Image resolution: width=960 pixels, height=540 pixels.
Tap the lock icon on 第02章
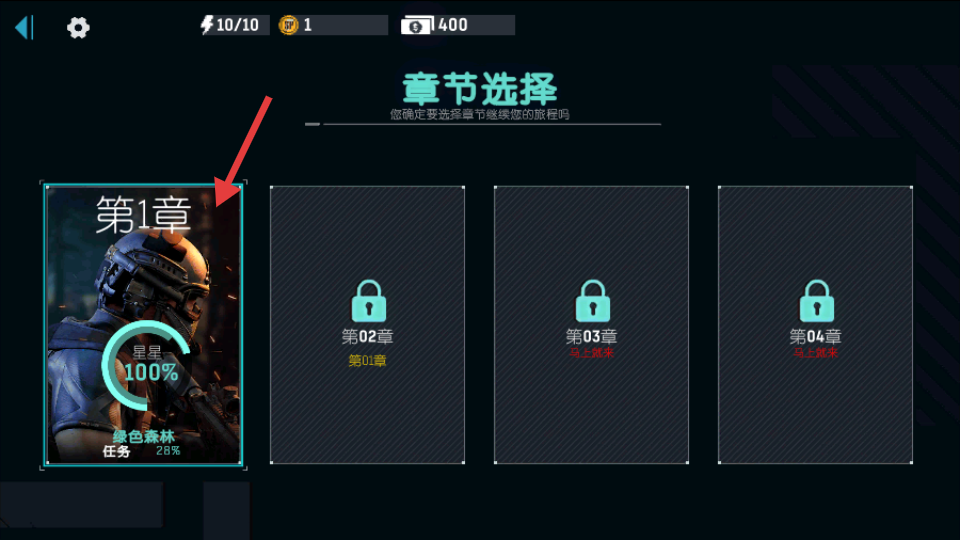[x=368, y=301]
